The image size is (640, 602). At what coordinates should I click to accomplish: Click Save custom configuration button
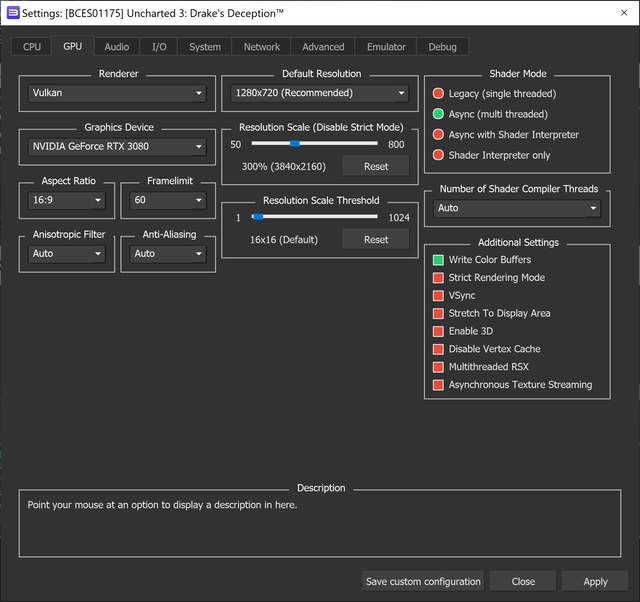[x=423, y=581]
